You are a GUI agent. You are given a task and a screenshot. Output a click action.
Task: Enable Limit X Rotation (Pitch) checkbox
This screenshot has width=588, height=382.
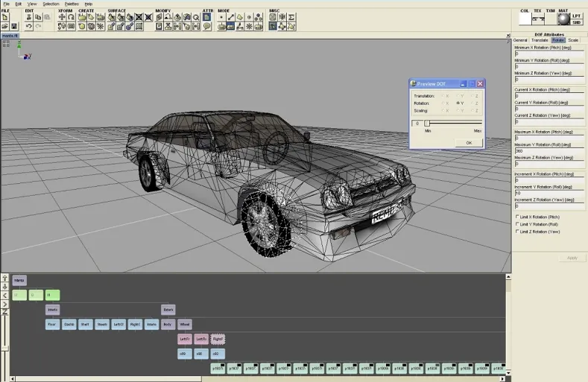click(x=517, y=217)
